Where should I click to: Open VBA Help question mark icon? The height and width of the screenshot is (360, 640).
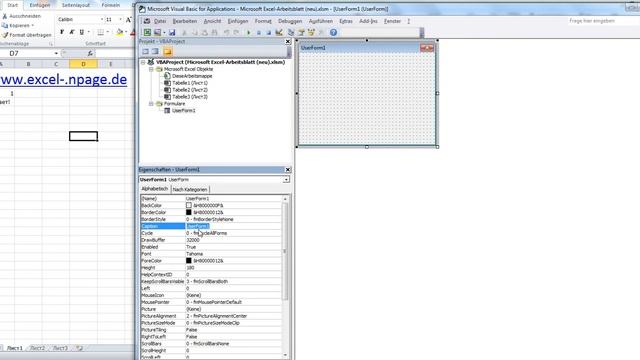pyautogui.click(x=333, y=32)
